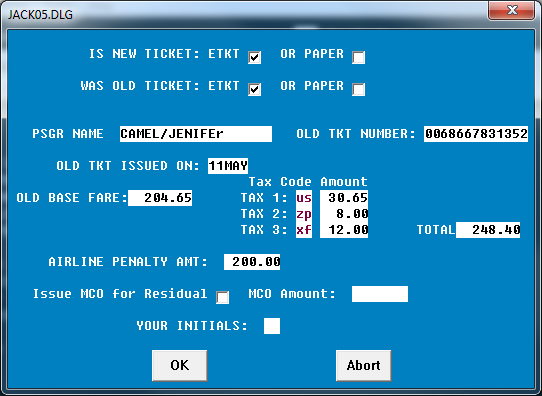The image size is (542, 396).
Task: Enable Issue MCO for Residual checkbox
Action: (222, 297)
